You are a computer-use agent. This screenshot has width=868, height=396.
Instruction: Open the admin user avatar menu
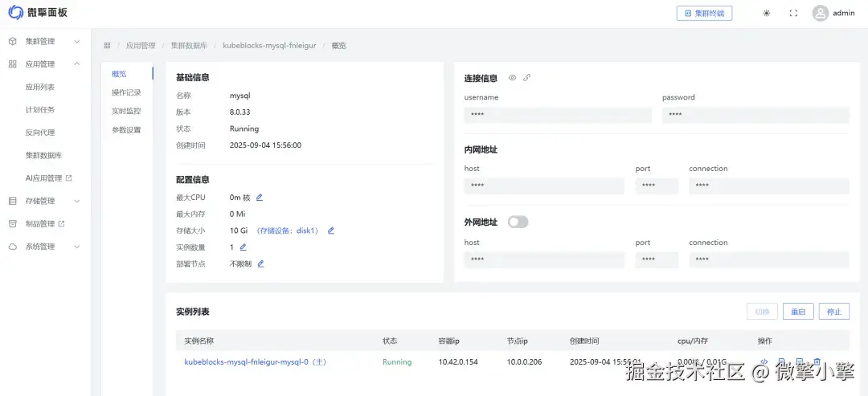[x=820, y=14]
